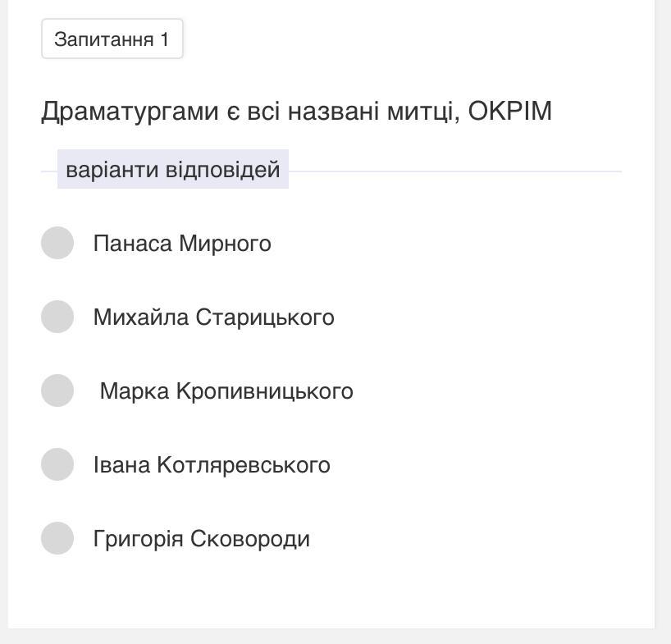Click the 'Марка Кропивницького' option text
Image resolution: width=671 pixels, height=644 pixels.
226,391
